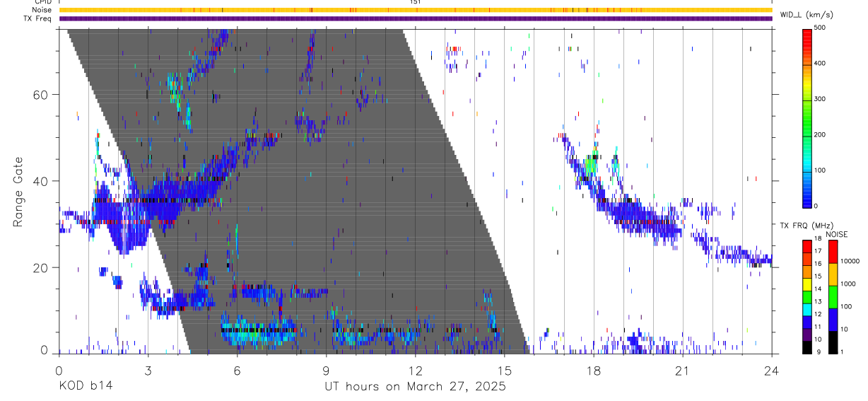Click the purple TX Freq strip above the plot

coord(415,18)
